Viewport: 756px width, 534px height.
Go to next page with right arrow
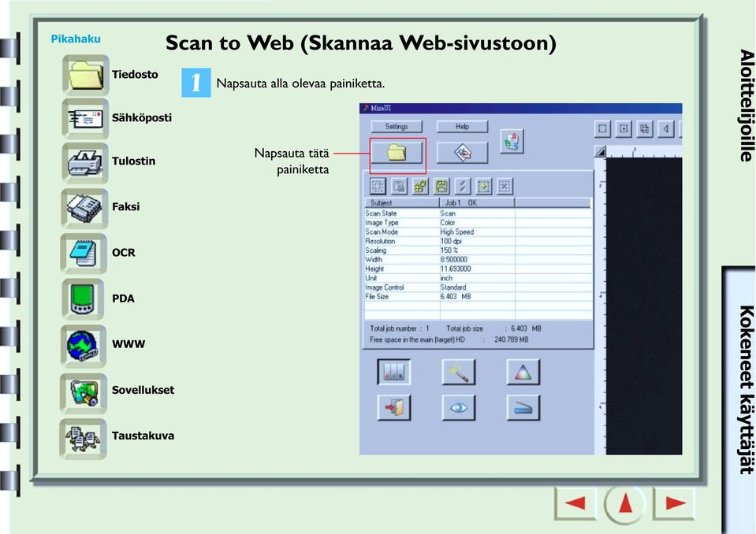tap(674, 503)
